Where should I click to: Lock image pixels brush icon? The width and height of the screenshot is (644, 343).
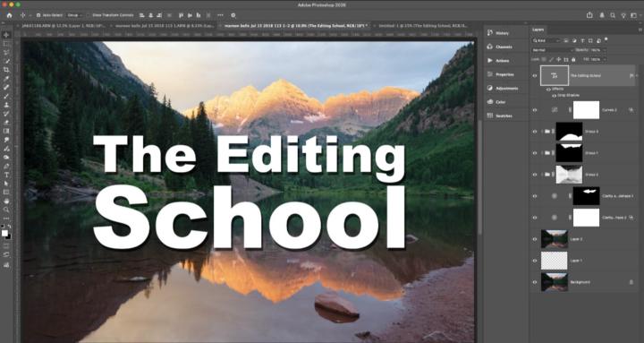(551, 60)
